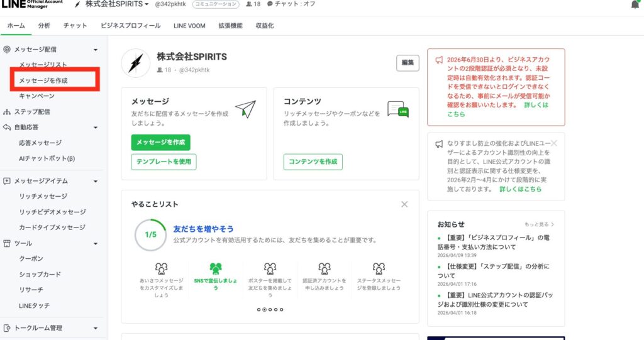Click the 自動応答 reply arrow icon
The height and width of the screenshot is (340, 644).
pos(6,128)
